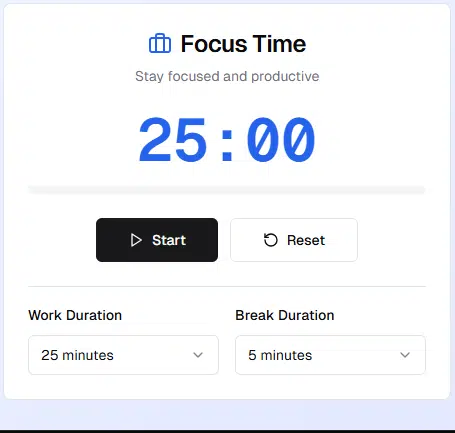Start the focus timer
The width and height of the screenshot is (455, 433).
pyautogui.click(x=157, y=240)
